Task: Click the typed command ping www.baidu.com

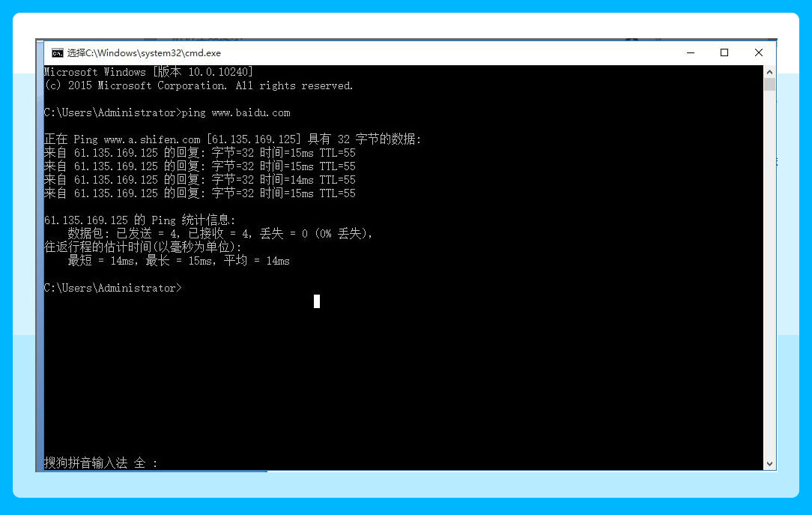Action: 235,112
